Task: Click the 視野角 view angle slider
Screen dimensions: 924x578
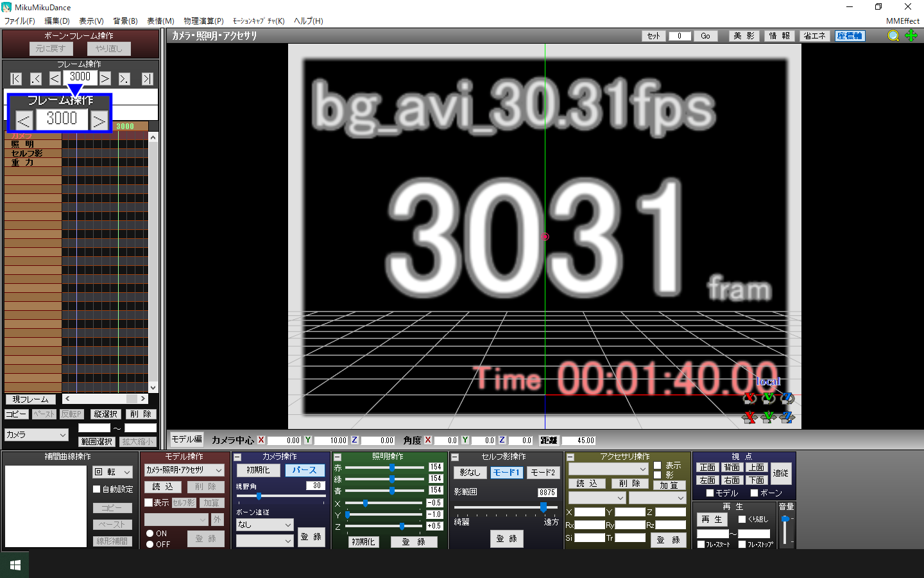Action: (x=281, y=496)
